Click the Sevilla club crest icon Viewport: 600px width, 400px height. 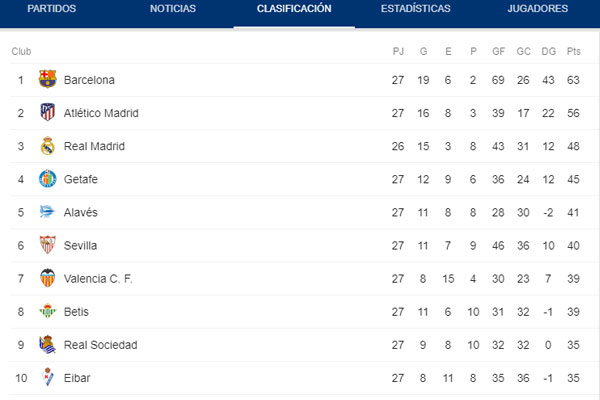coord(47,245)
